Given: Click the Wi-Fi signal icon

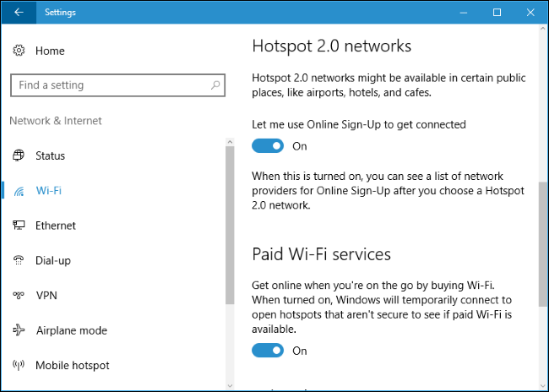Looking at the screenshot, I should 19,191.
